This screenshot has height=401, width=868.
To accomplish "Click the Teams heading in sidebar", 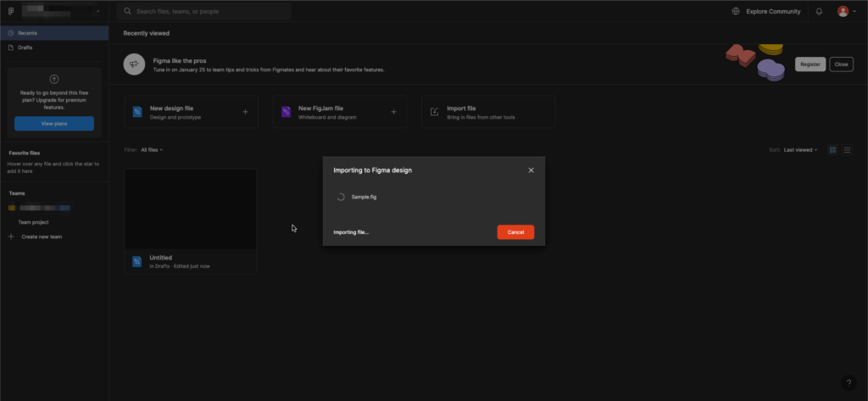I will (17, 193).
